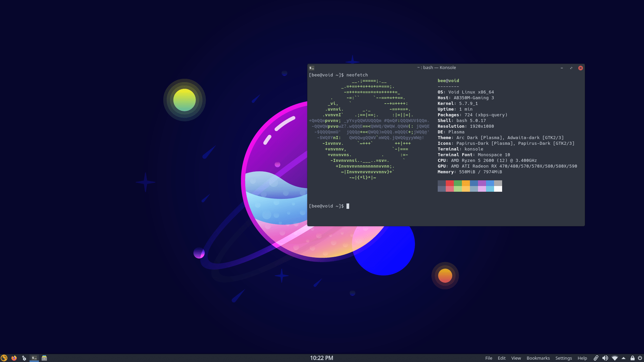The width and height of the screenshot is (644, 362).
Task: Open the application launcher menu
Action: click(x=4, y=358)
